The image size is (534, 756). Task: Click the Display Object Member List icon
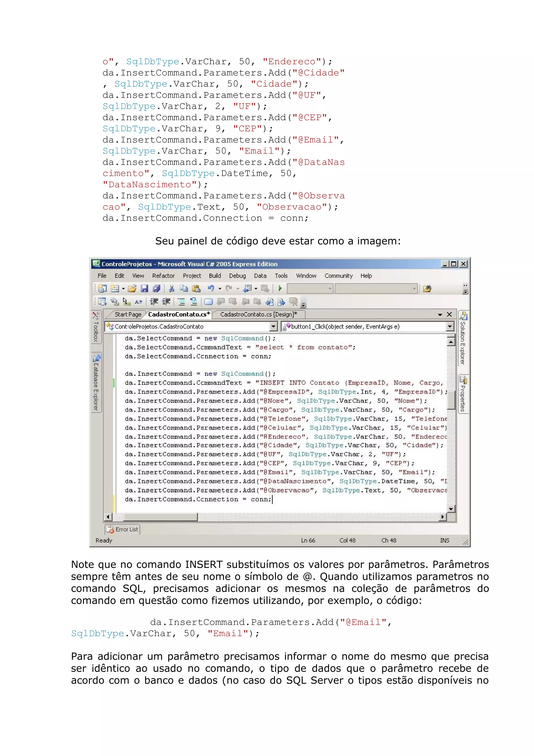pos(102,302)
